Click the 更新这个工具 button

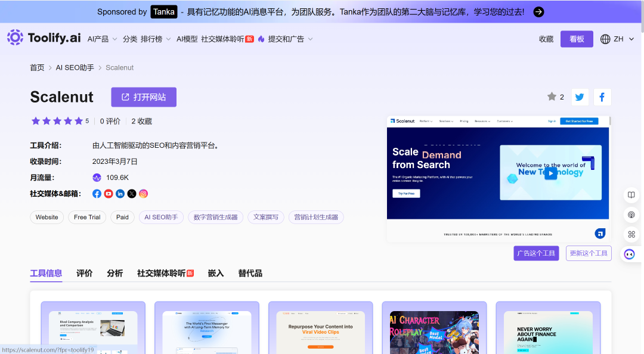589,253
